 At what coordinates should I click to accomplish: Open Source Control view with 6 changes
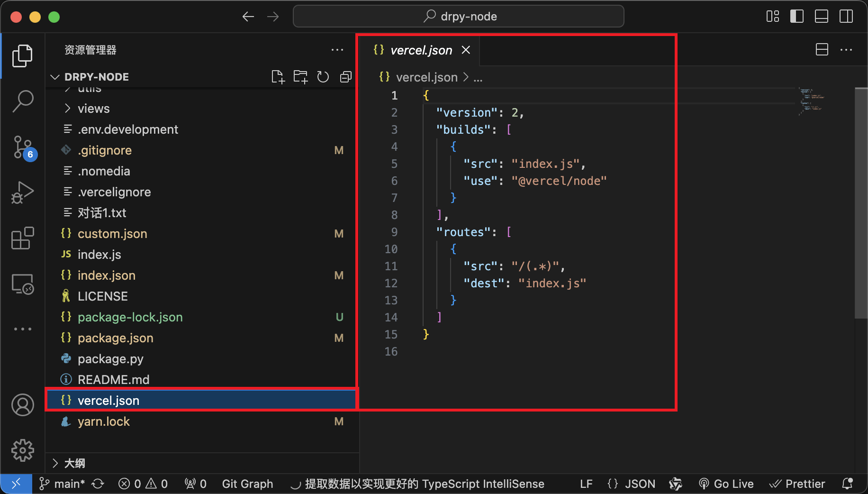(x=22, y=147)
